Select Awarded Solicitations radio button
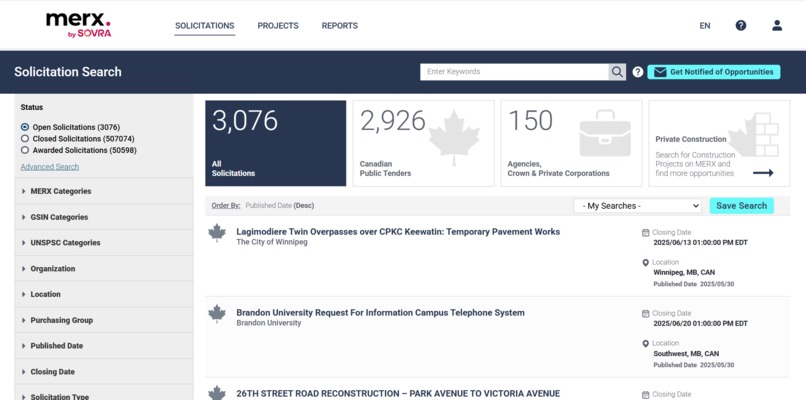The image size is (806, 400). (25, 151)
